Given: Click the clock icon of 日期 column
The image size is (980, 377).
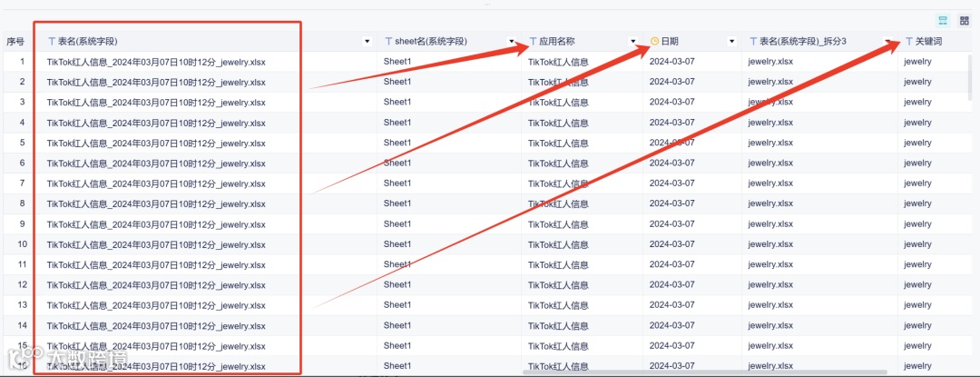Looking at the screenshot, I should point(654,41).
